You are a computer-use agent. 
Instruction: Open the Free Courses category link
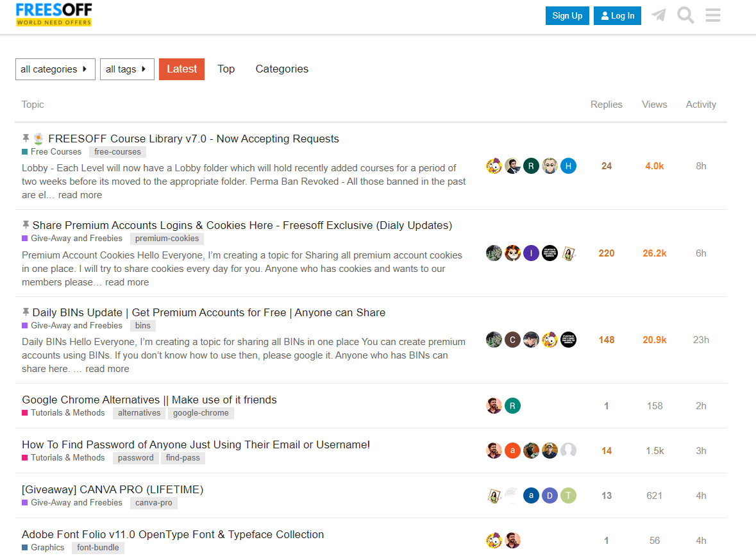[x=51, y=151]
